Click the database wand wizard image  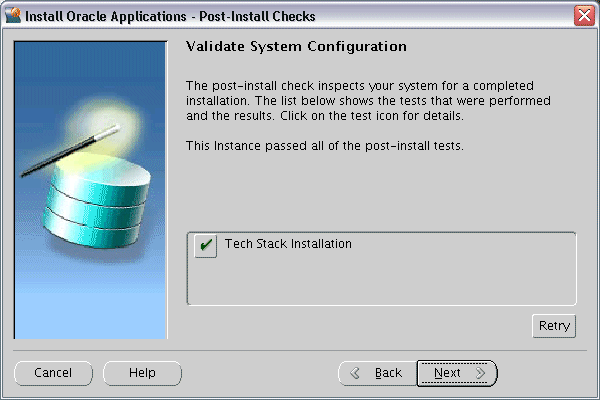[x=91, y=190]
